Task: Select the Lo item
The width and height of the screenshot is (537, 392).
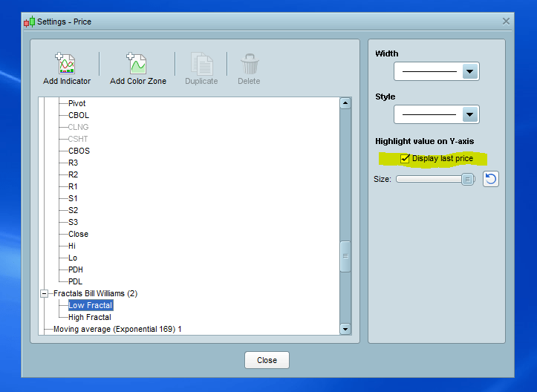Action: [x=73, y=258]
